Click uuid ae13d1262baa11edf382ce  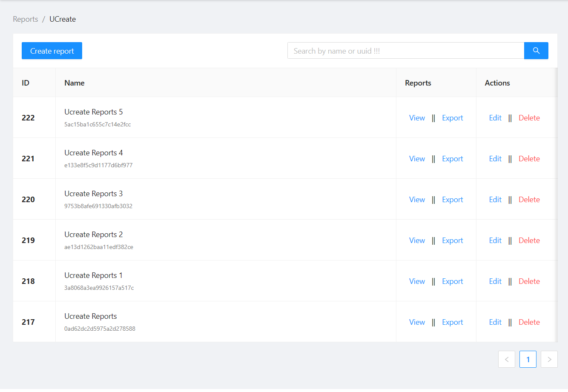(x=99, y=247)
